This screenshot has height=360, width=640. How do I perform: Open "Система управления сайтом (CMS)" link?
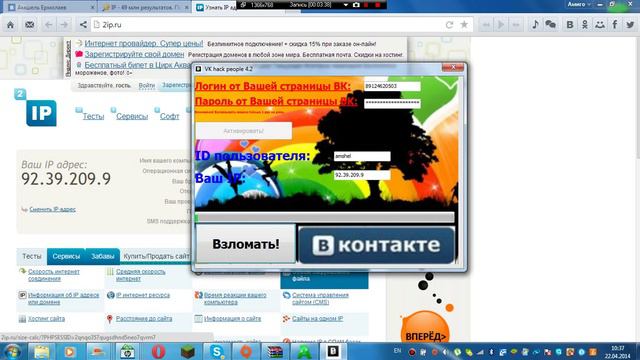(x=320, y=298)
